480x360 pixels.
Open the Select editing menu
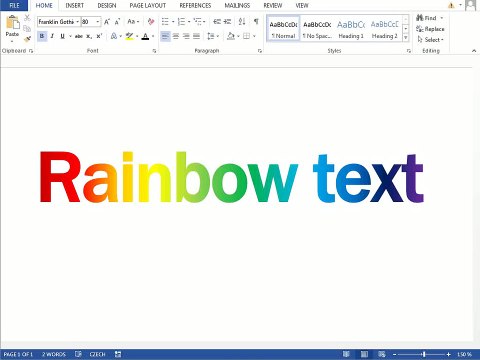[x=430, y=40]
